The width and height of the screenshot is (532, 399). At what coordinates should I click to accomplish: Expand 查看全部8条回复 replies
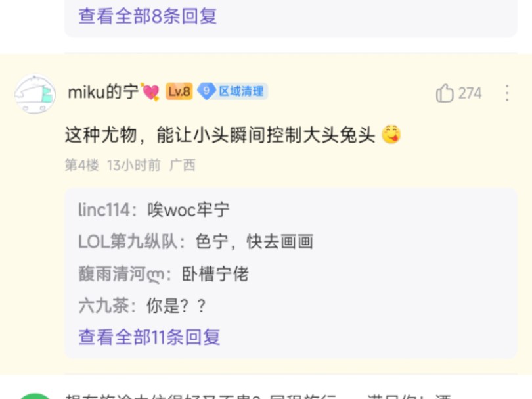point(148,16)
